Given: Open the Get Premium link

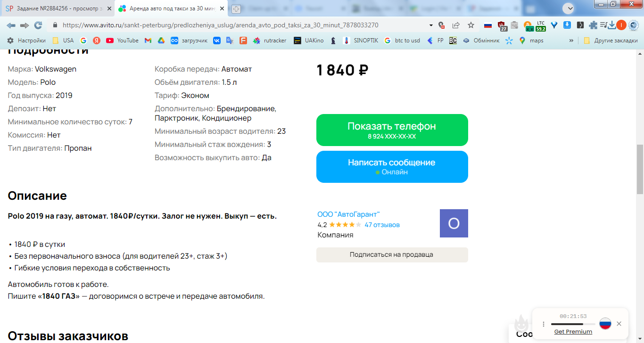Looking at the screenshot, I should tap(573, 332).
